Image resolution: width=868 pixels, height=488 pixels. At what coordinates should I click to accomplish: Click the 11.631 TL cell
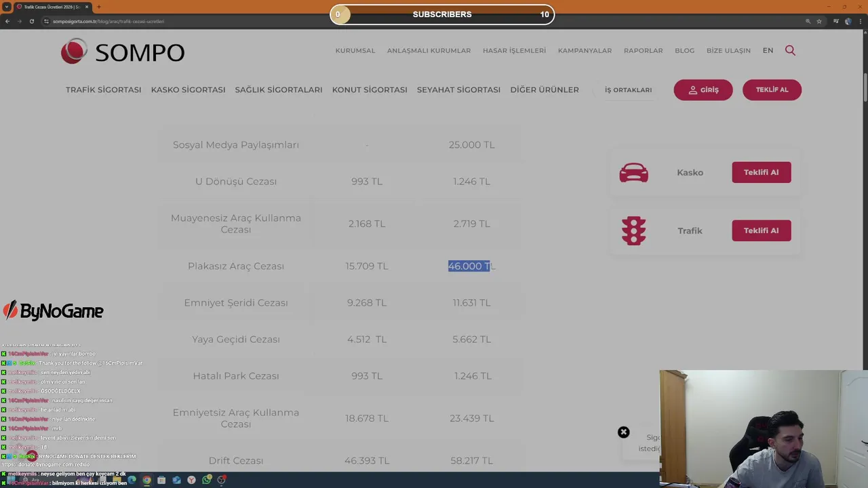pos(471,303)
